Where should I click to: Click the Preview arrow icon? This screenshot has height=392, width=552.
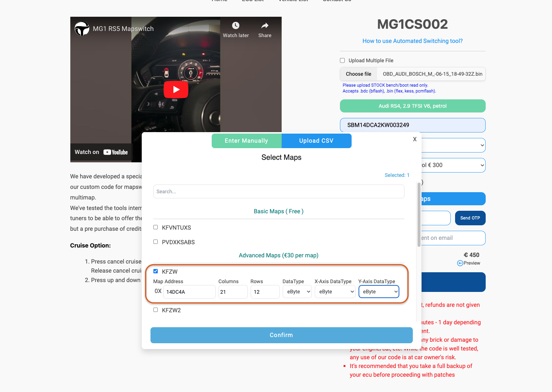[460, 263]
